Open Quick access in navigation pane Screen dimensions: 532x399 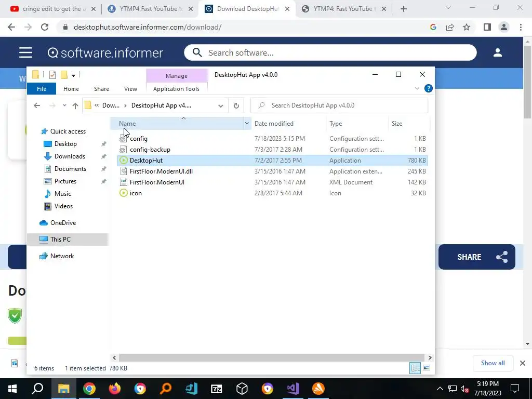click(68, 131)
